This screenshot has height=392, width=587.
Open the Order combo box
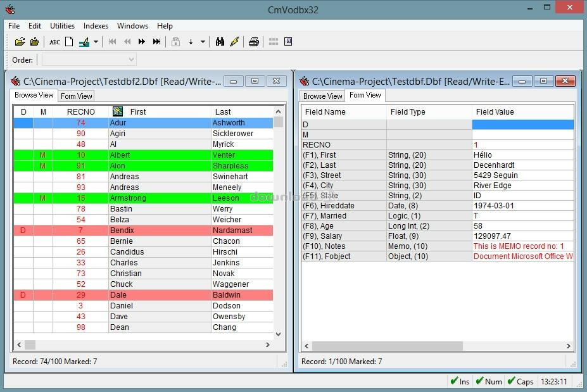(89, 60)
